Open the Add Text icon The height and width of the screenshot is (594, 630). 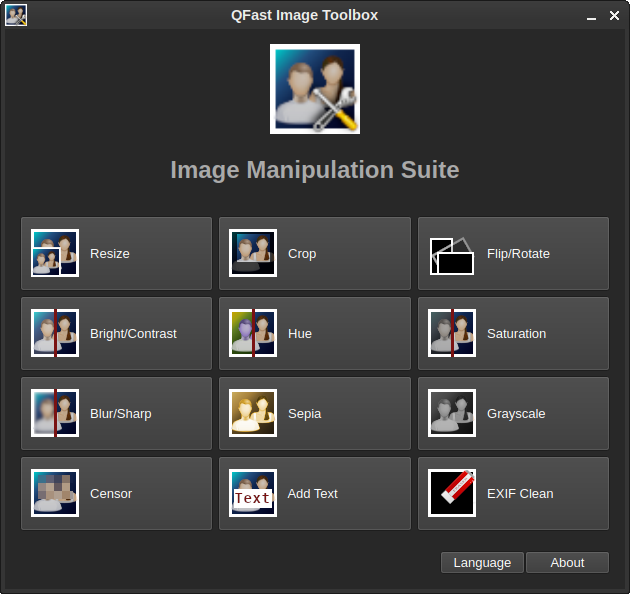click(253, 494)
